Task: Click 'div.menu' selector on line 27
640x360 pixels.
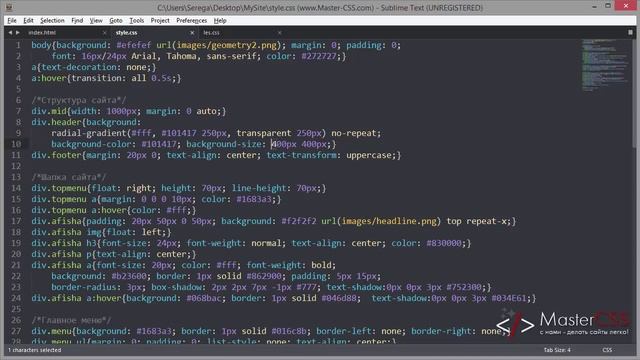Action: 51,331
